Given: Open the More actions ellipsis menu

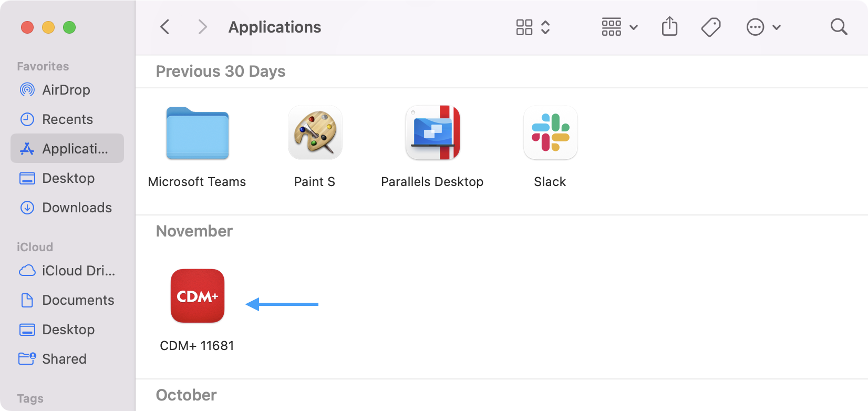Looking at the screenshot, I should point(763,27).
